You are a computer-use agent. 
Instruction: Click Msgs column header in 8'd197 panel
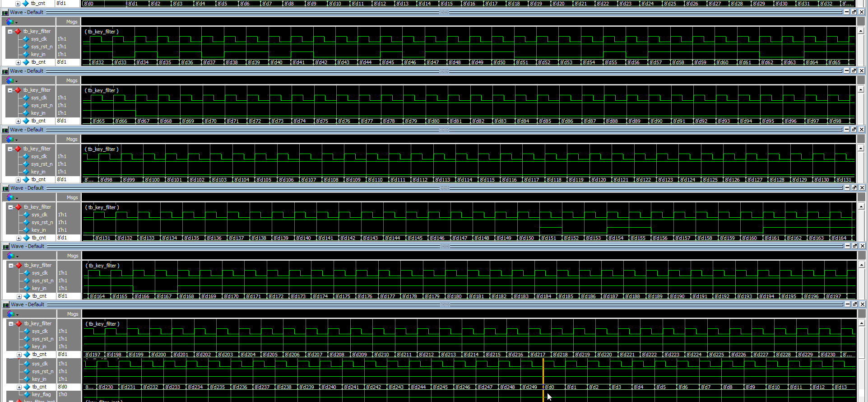tap(72, 314)
